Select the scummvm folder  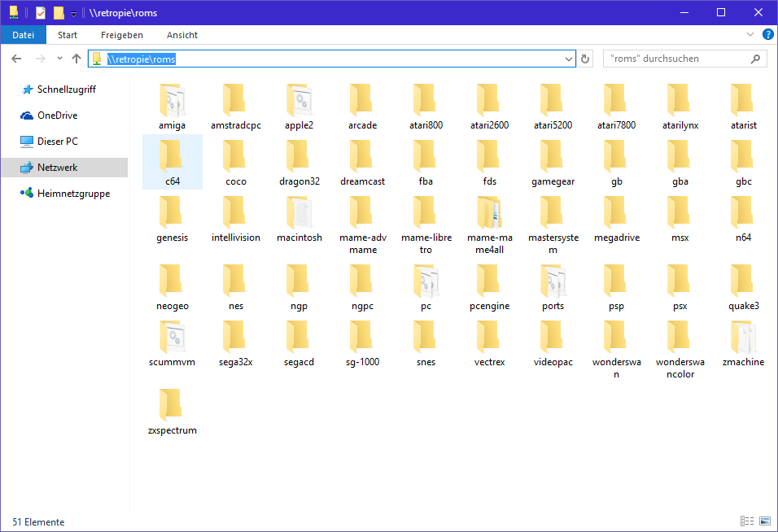tap(172, 343)
